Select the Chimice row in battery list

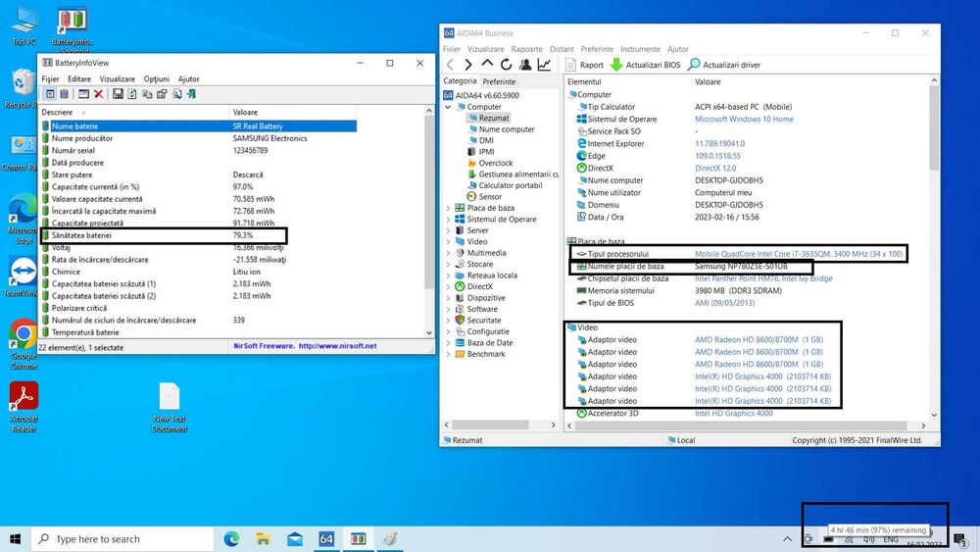click(x=199, y=272)
